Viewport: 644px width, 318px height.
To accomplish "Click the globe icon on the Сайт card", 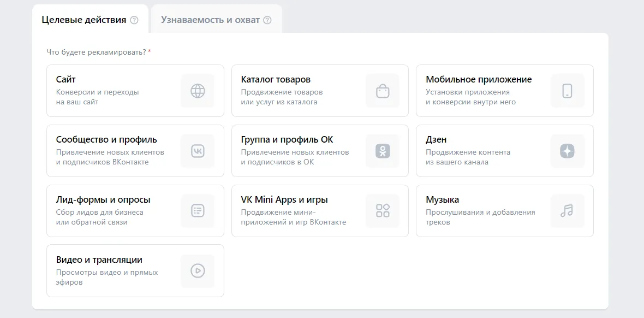I will coord(198,91).
